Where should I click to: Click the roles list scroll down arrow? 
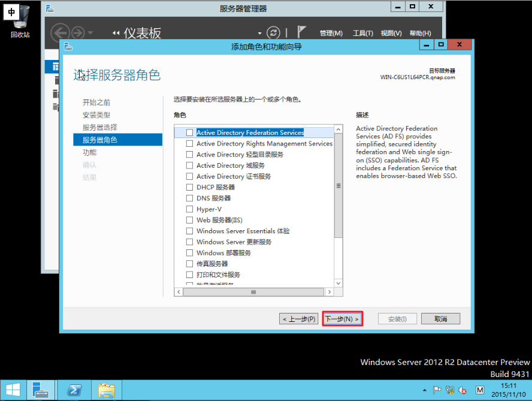coord(338,283)
